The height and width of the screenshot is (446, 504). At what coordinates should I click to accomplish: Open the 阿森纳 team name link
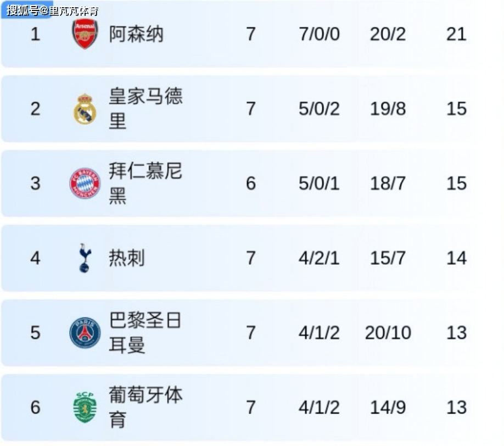tap(136, 34)
